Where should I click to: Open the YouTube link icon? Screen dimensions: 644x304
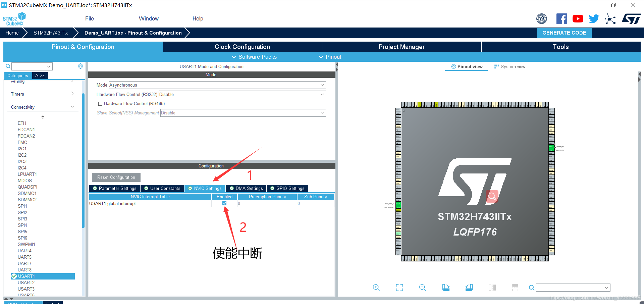coord(578,19)
